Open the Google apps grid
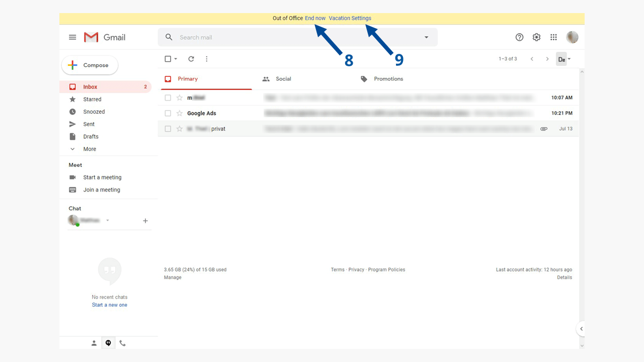The height and width of the screenshot is (362, 644). [553, 37]
